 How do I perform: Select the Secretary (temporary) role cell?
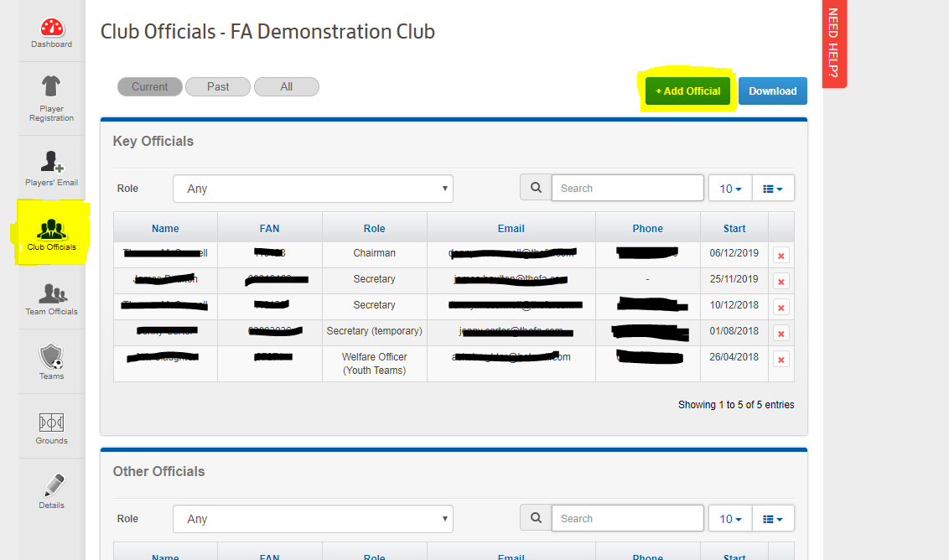[x=374, y=331]
